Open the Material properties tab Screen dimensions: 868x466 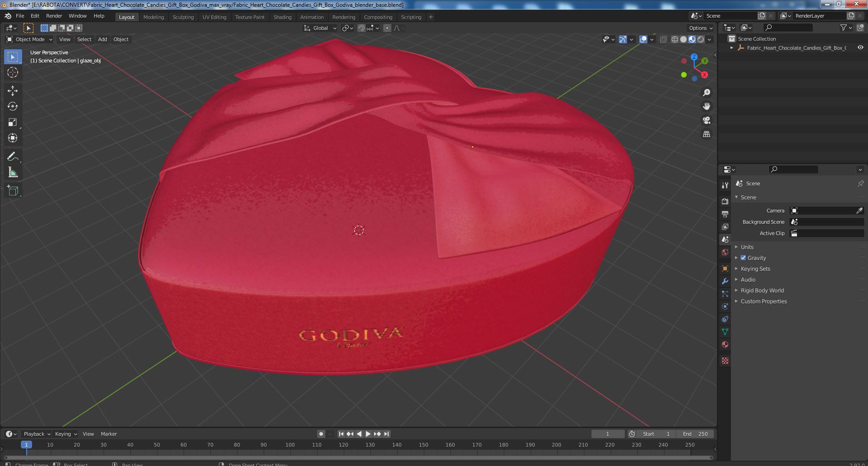click(x=725, y=344)
